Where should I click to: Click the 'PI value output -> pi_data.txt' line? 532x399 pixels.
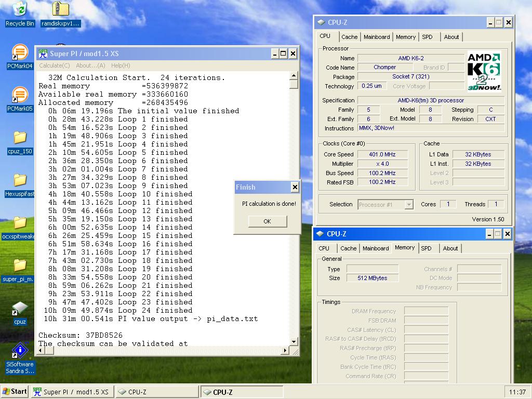151,318
